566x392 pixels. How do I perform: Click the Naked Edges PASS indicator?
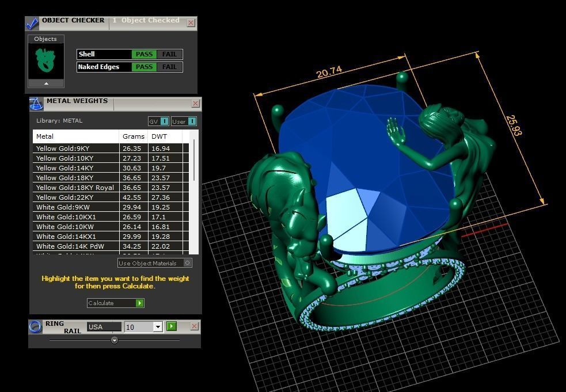(x=144, y=67)
